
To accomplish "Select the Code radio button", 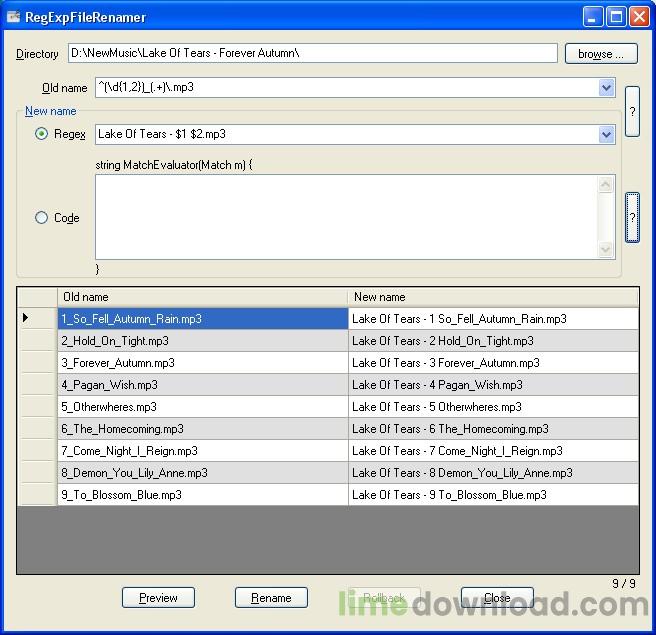I will click(42, 217).
